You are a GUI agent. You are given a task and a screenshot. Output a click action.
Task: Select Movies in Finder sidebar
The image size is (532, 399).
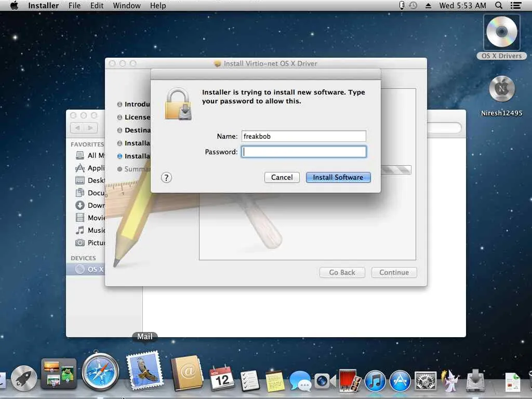90,218
